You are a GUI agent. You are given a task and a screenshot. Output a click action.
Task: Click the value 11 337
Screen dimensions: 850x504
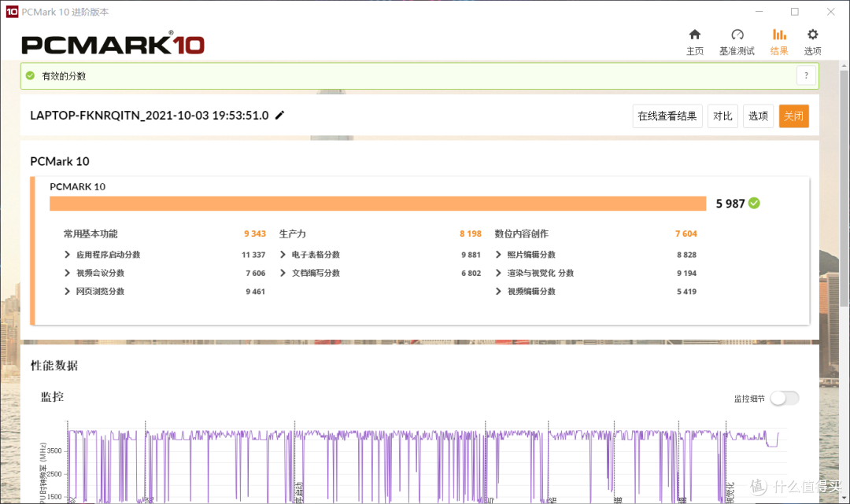[x=253, y=255]
